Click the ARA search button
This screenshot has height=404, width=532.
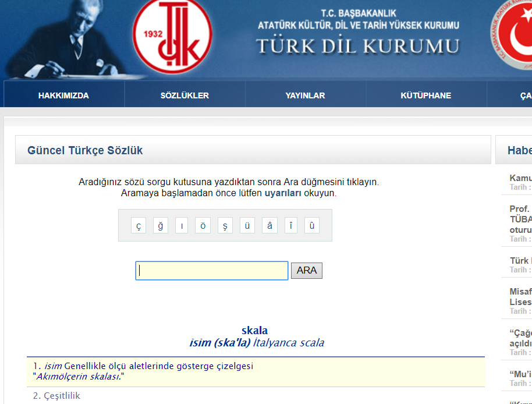[307, 271]
